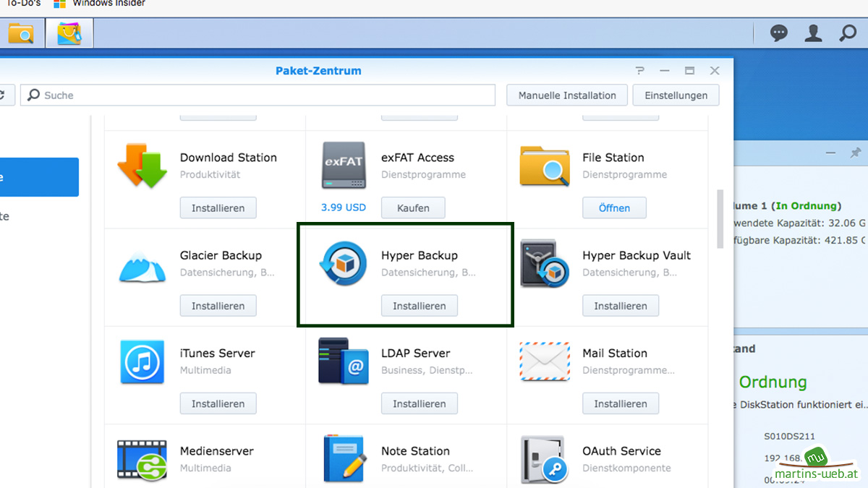Click the Medienserver package icon
Screen dimensions: 868x488
coord(142,460)
